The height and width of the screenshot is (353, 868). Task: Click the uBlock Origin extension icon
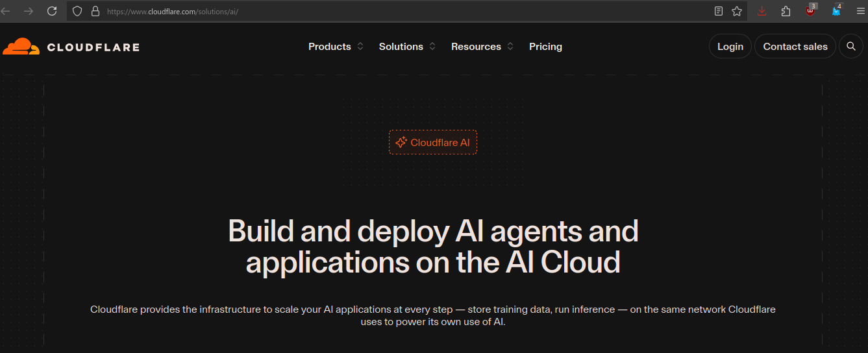810,10
